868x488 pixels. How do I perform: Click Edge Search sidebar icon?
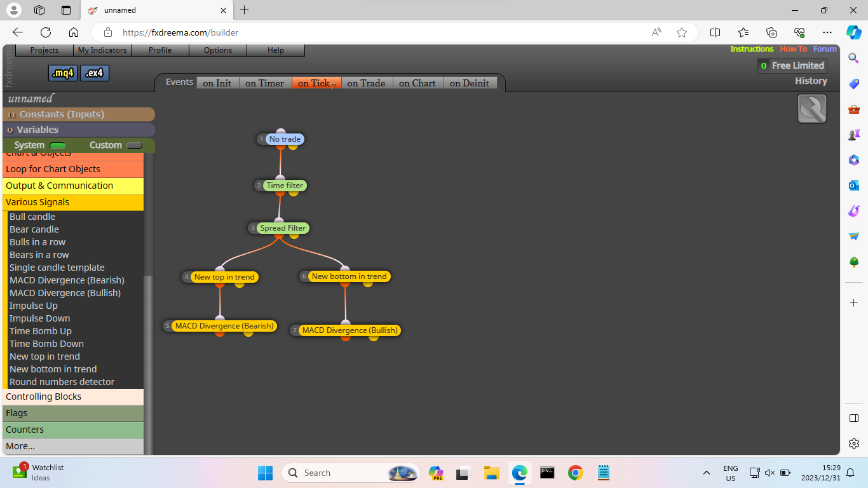[854, 58]
